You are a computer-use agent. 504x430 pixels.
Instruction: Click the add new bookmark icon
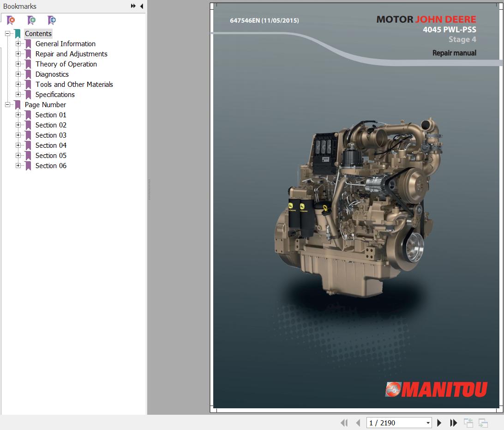point(31,20)
